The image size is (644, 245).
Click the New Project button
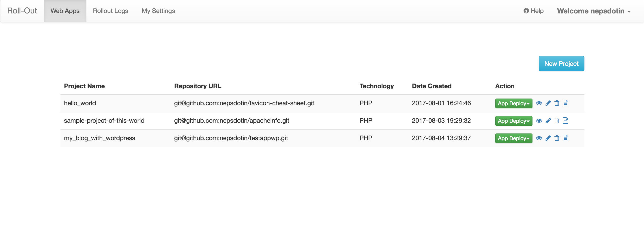(561, 64)
